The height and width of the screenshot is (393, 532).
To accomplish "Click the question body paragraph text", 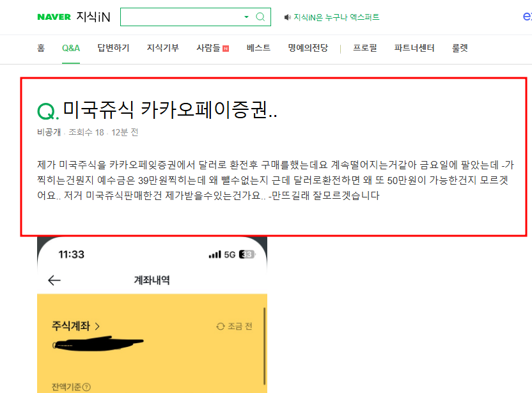I will [x=275, y=180].
